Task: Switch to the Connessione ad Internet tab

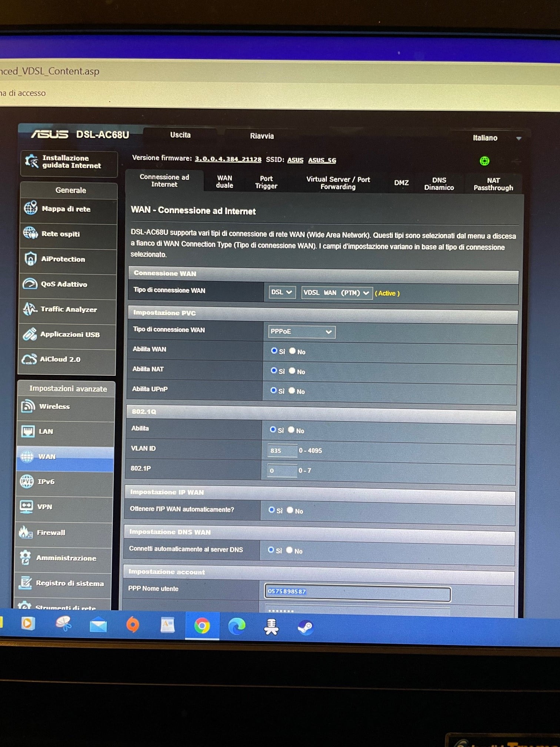Action: [x=164, y=181]
